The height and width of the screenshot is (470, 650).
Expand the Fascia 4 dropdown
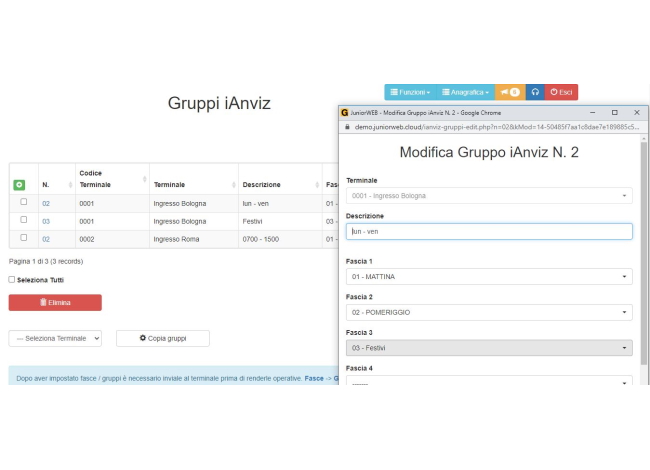point(489,380)
